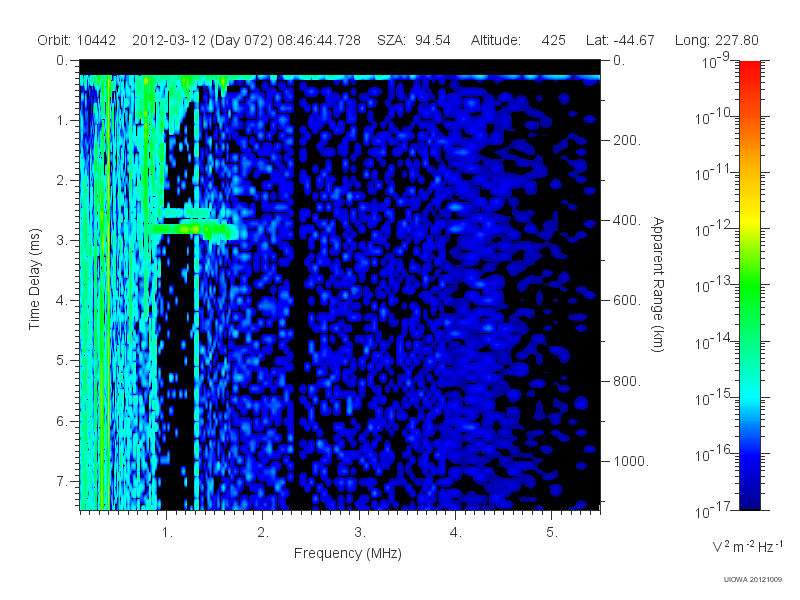Click the bright green echo near 2.8 ms
Image resolution: width=800 pixels, height=600 pixels.
click(x=193, y=229)
